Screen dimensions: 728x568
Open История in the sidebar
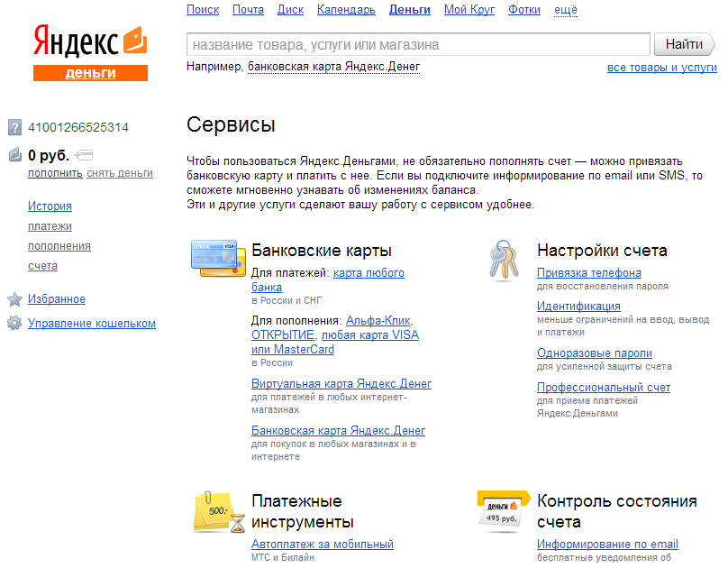coord(50,206)
